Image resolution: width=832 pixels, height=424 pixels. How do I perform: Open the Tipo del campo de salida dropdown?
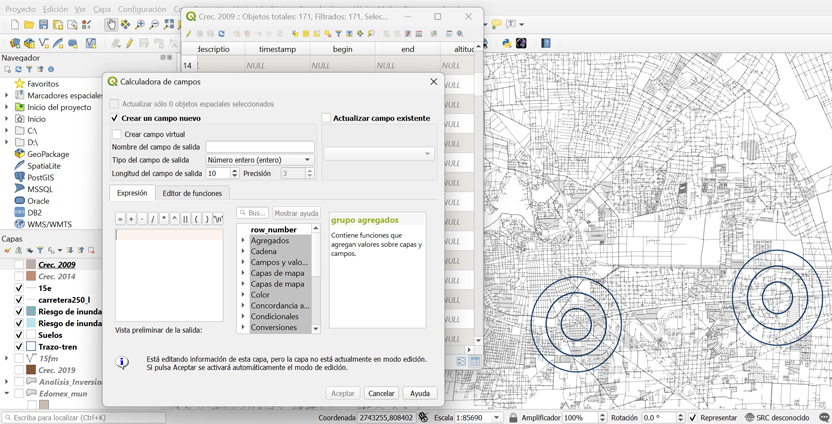point(260,160)
